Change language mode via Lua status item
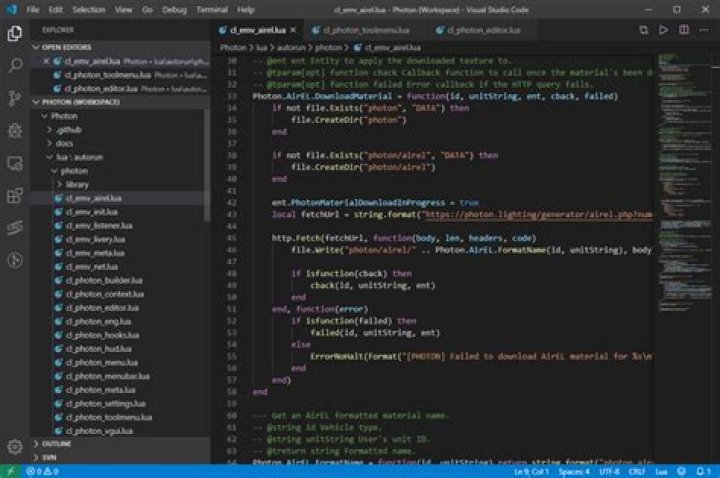The height and width of the screenshot is (478, 720). 661,472
